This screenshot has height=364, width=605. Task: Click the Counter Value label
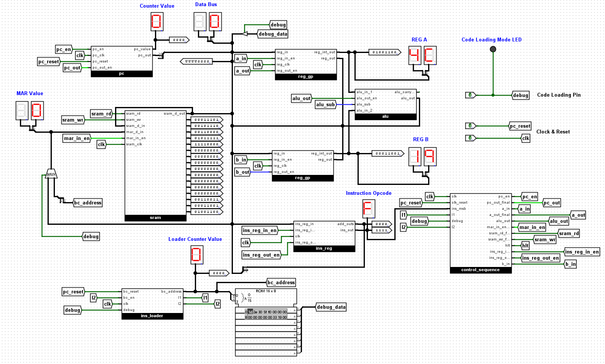tap(157, 6)
